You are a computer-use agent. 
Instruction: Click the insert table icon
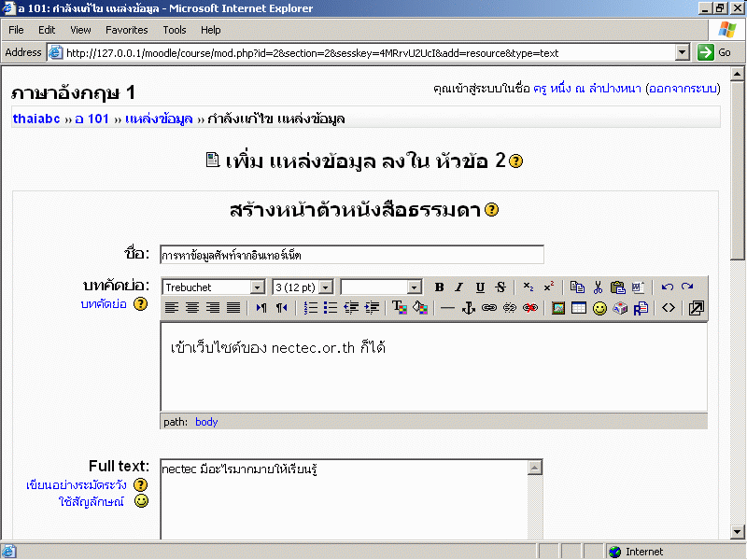579,308
